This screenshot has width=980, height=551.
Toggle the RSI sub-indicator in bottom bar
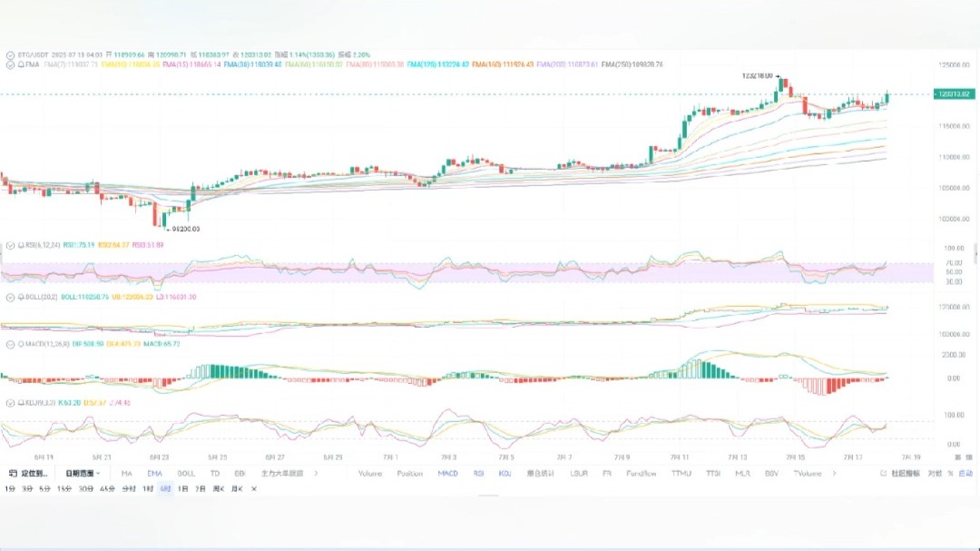pyautogui.click(x=479, y=474)
